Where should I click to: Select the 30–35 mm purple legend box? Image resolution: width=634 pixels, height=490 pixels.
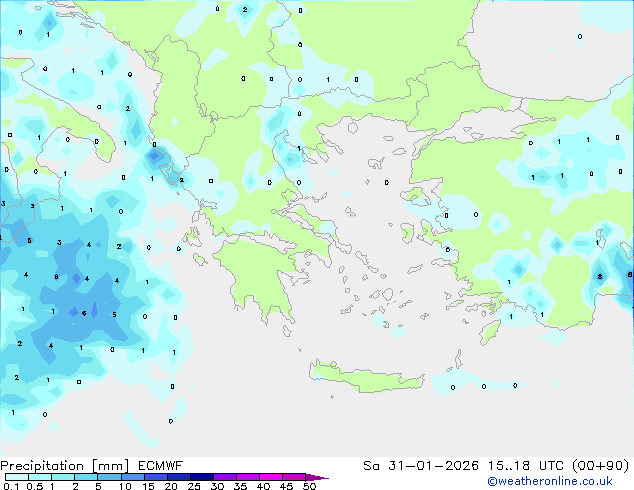[224, 477]
